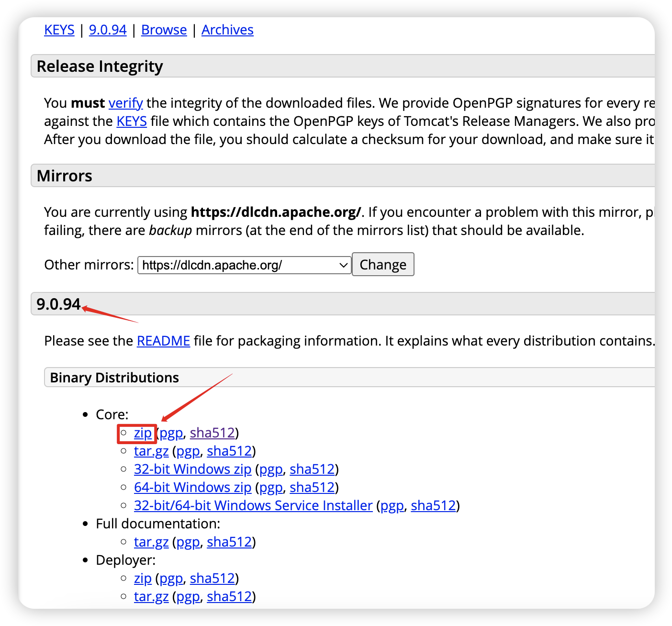Open the Archives link
672x626 pixels.
(227, 30)
